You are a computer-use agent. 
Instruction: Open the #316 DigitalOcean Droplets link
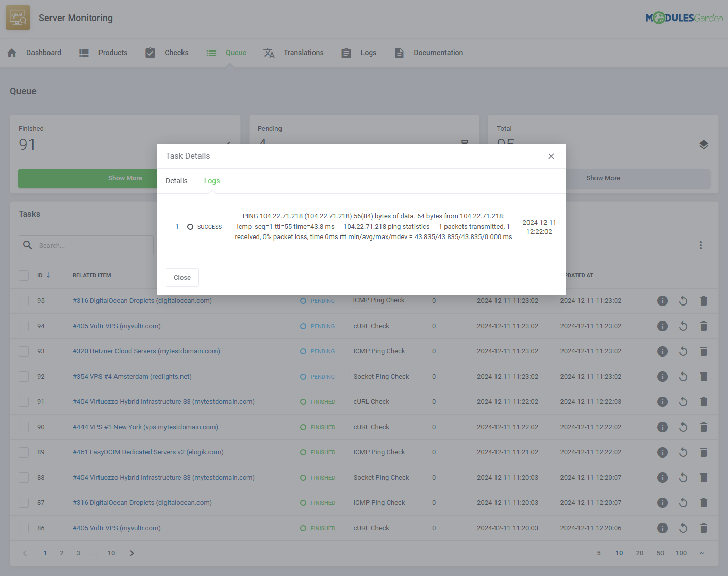[x=142, y=300]
